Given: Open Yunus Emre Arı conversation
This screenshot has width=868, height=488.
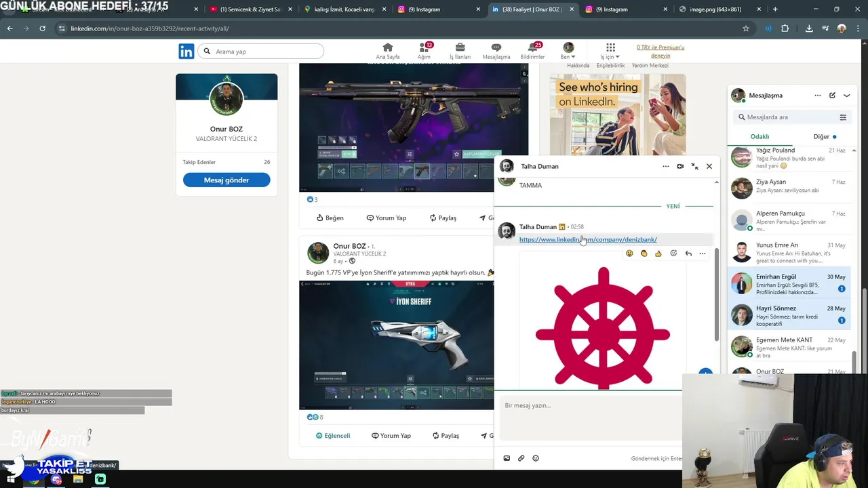Looking at the screenshot, I should [x=789, y=251].
